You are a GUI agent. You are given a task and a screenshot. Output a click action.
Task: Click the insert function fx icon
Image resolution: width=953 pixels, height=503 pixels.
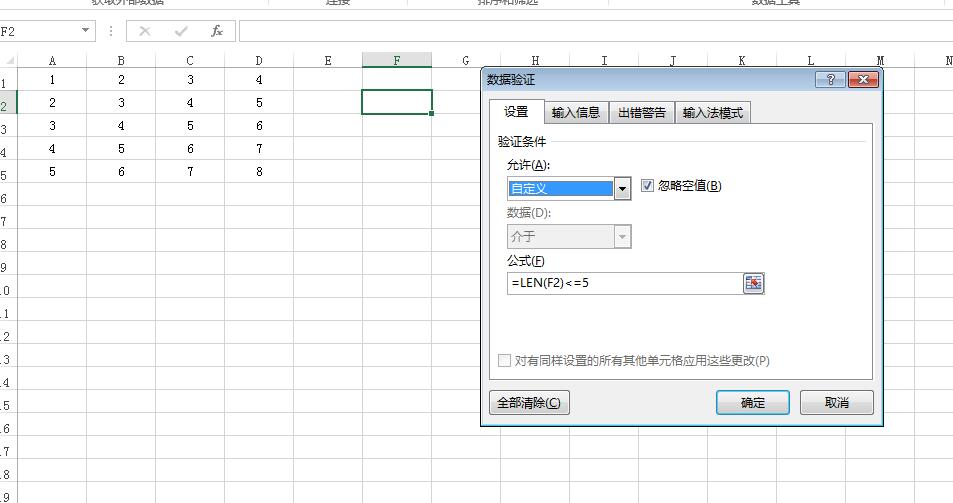[x=216, y=31]
